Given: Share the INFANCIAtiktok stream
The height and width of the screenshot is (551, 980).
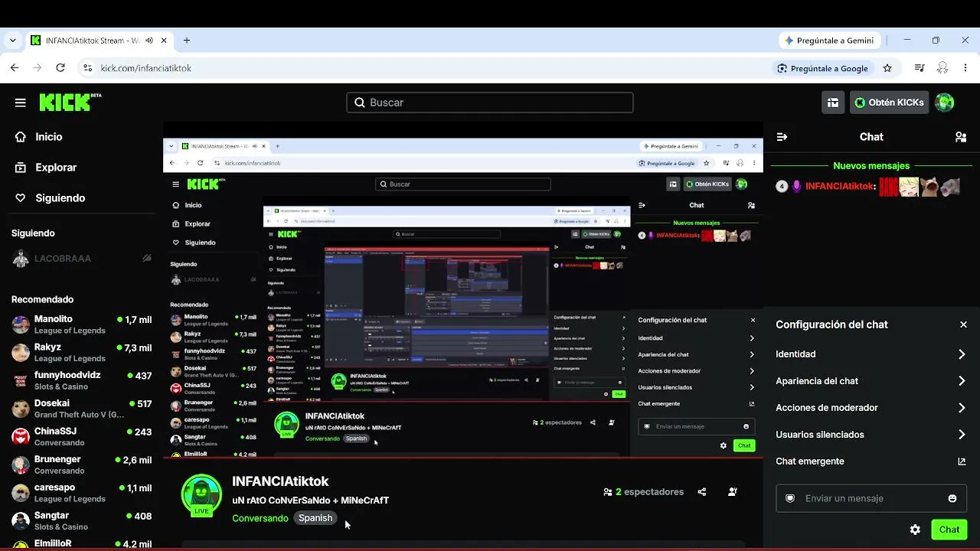Looking at the screenshot, I should pyautogui.click(x=702, y=492).
